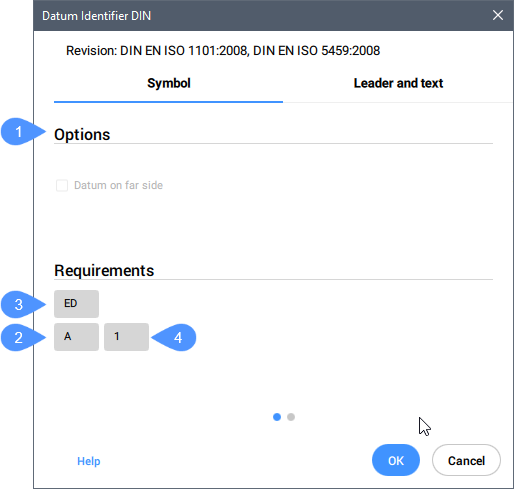Click the 1 datum number field
This screenshot has height=489, width=514.
pyautogui.click(x=126, y=337)
